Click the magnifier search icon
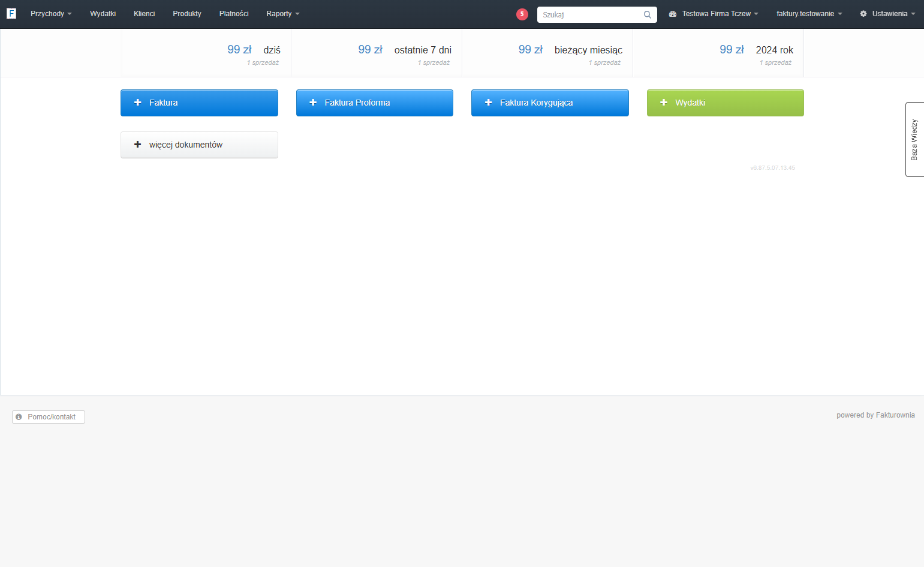Image resolution: width=924 pixels, height=567 pixels. [x=648, y=14]
